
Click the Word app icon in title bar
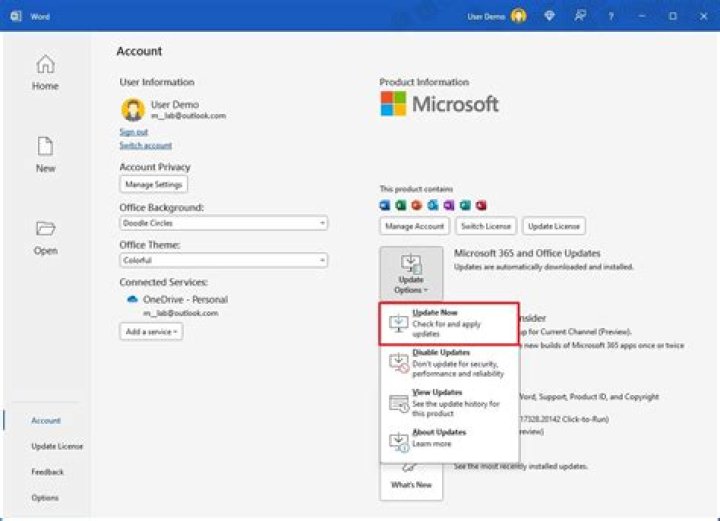16,16
